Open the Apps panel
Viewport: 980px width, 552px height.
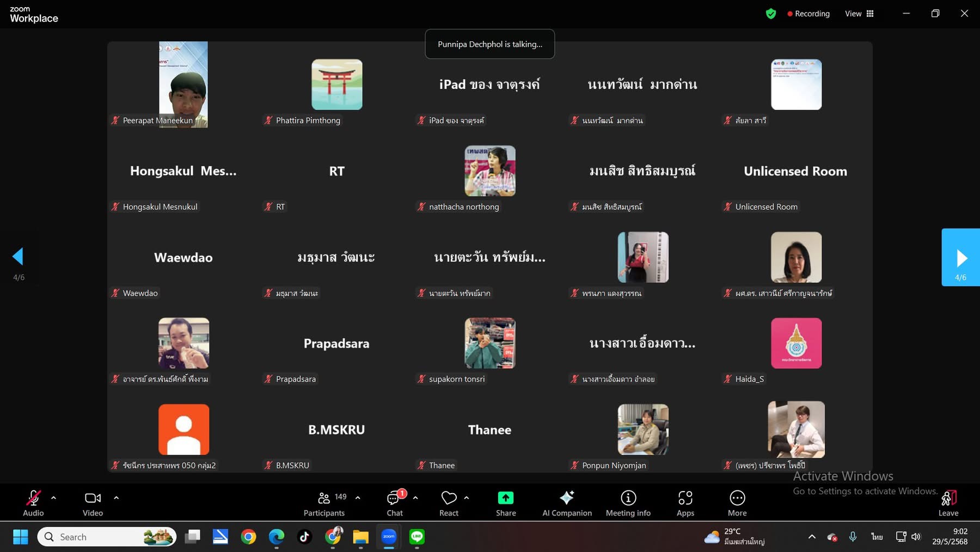coord(685,504)
